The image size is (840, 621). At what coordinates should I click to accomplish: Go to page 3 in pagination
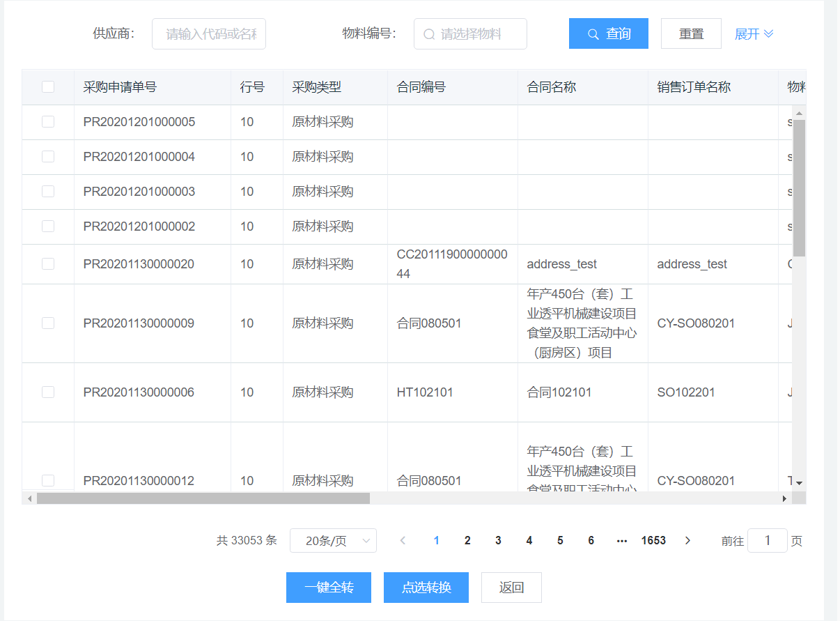[x=498, y=541]
